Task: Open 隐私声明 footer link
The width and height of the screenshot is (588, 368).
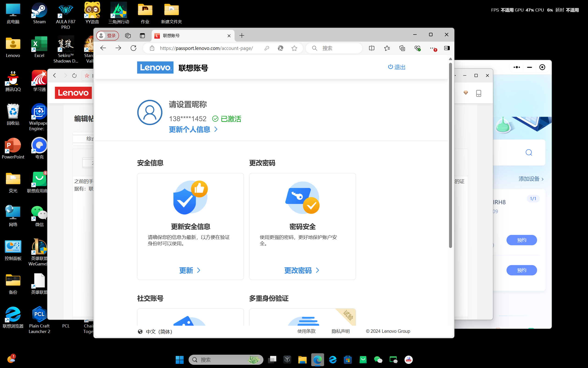Action: coord(341,331)
